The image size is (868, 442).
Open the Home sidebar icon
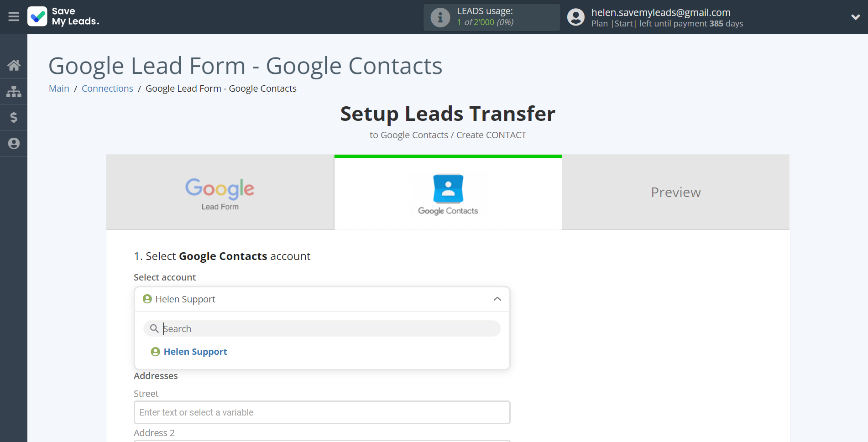click(x=14, y=65)
